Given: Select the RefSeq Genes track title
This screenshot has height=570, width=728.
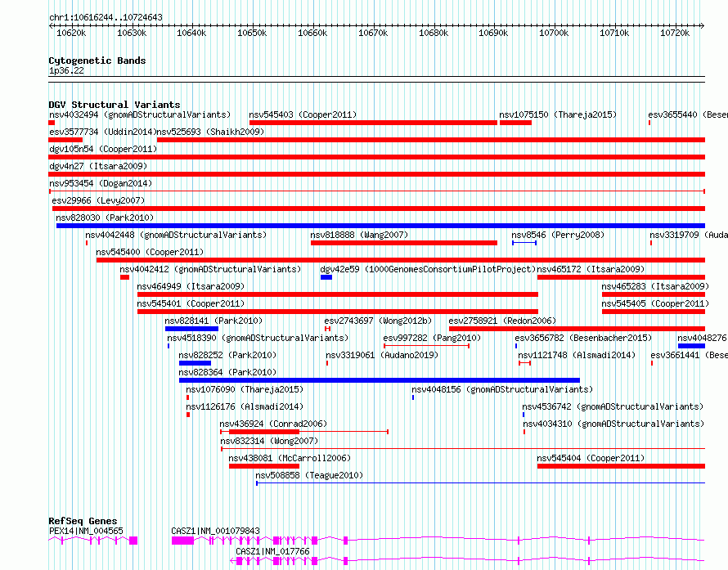Looking at the screenshot, I should click(x=83, y=521).
